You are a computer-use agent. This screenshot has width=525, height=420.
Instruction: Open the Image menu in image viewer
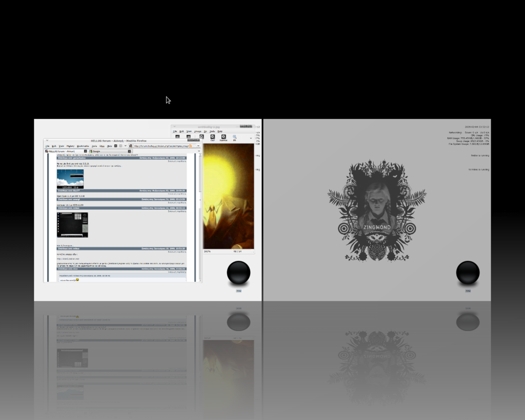pos(197,131)
